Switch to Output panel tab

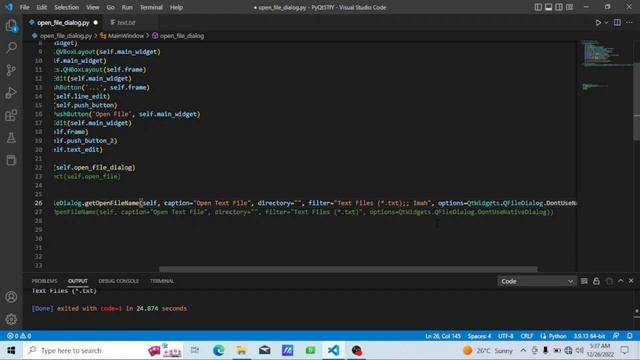point(78,281)
